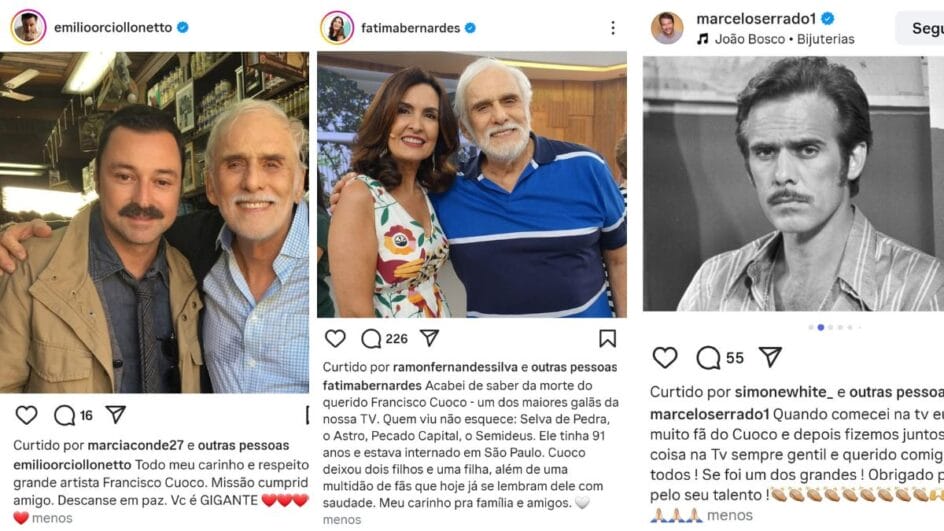
Task: Open emilioorciollonetto profile avatar
Action: (28, 27)
